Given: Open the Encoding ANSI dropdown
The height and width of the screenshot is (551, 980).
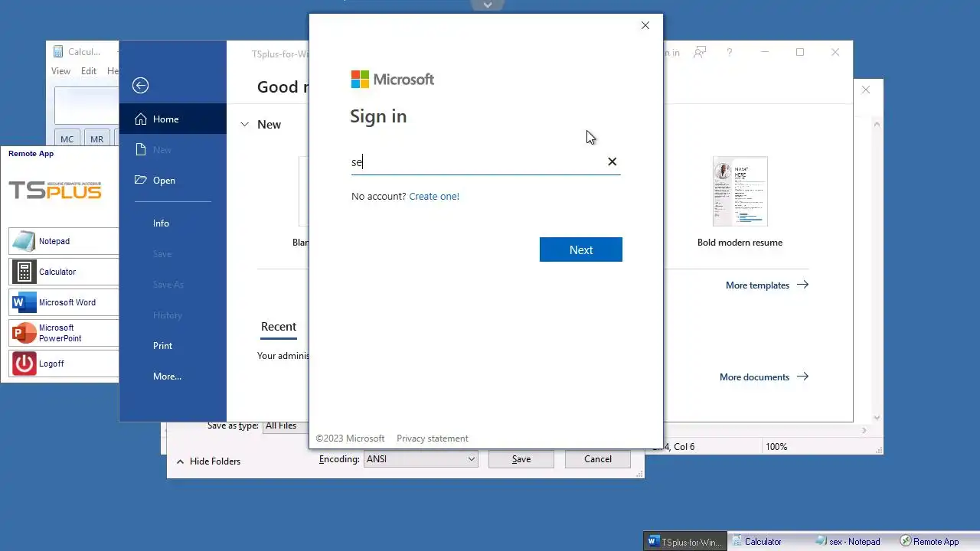Looking at the screenshot, I should coord(421,459).
